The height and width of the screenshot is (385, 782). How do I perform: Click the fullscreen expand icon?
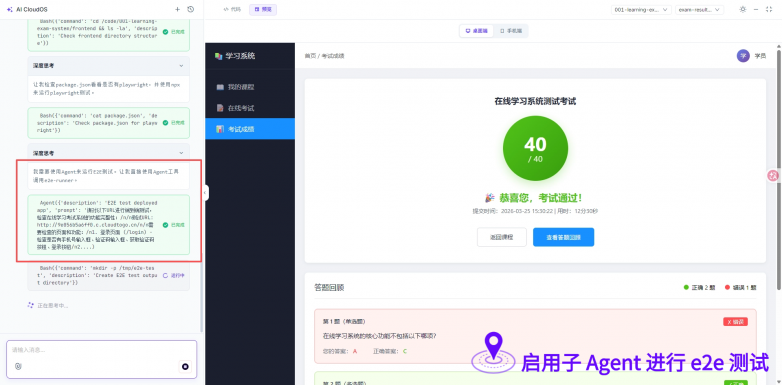[769, 9]
